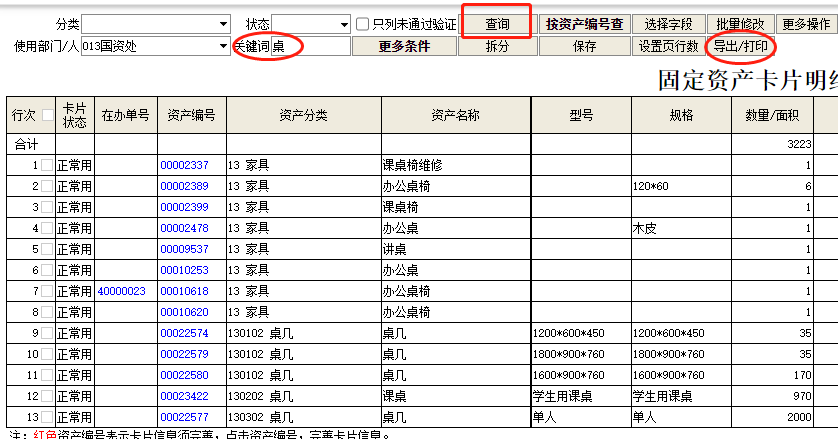Expand the 使用部门/人 dropdown

coord(223,46)
